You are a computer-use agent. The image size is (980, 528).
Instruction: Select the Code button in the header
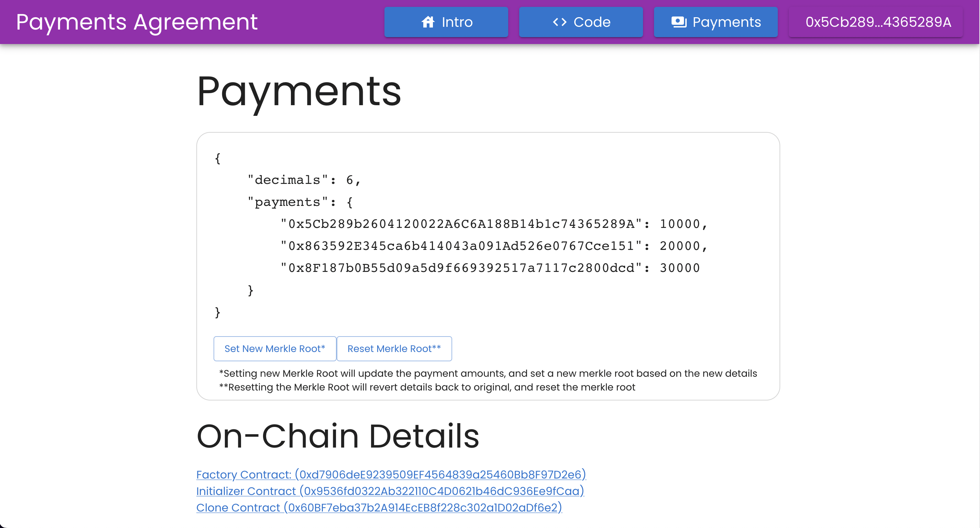[580, 22]
